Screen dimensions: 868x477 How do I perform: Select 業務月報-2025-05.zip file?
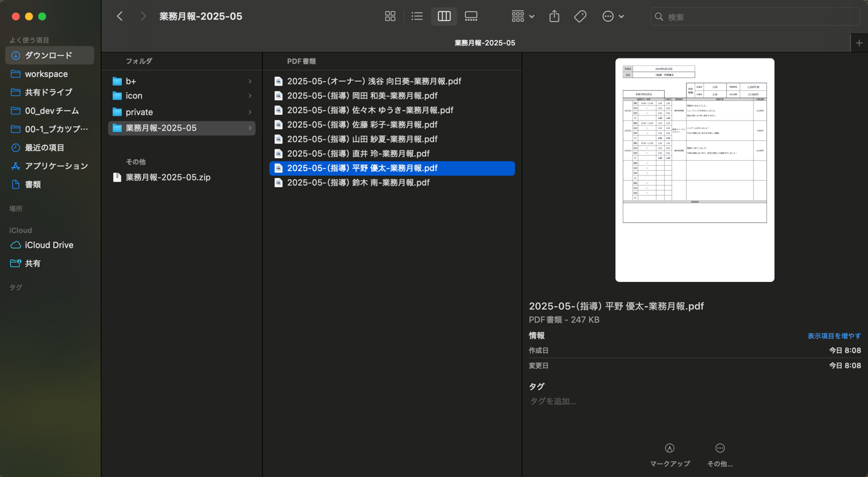click(x=168, y=177)
